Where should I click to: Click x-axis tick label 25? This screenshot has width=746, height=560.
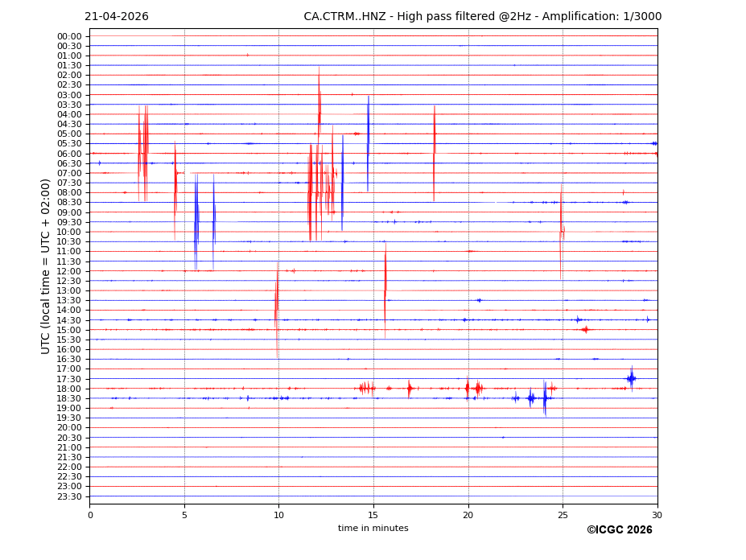click(563, 515)
